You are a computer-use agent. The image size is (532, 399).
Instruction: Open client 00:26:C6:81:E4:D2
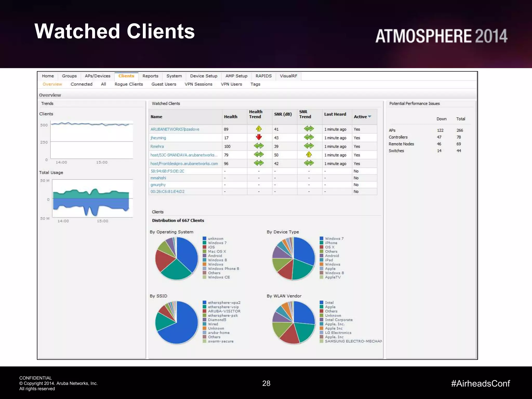pos(168,191)
